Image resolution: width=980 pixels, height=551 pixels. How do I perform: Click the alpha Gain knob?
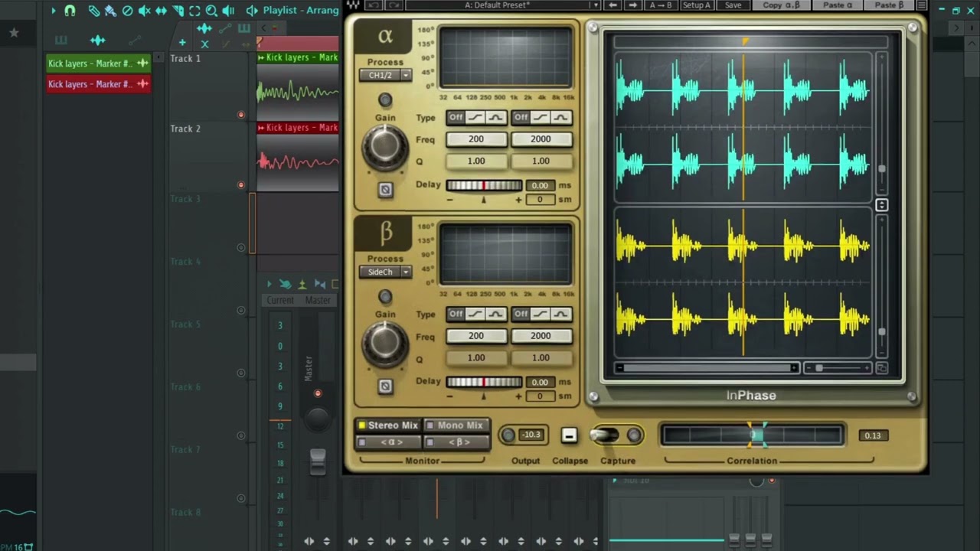(384, 147)
